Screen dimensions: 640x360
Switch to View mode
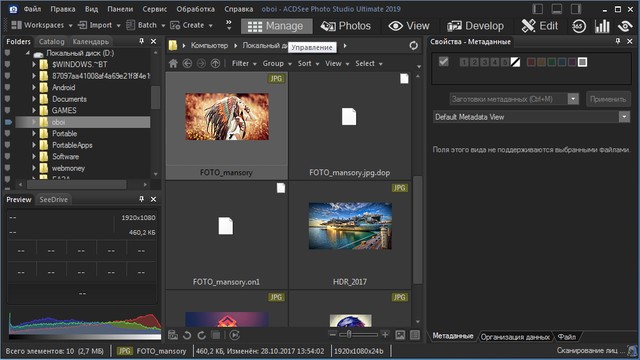[x=409, y=26]
